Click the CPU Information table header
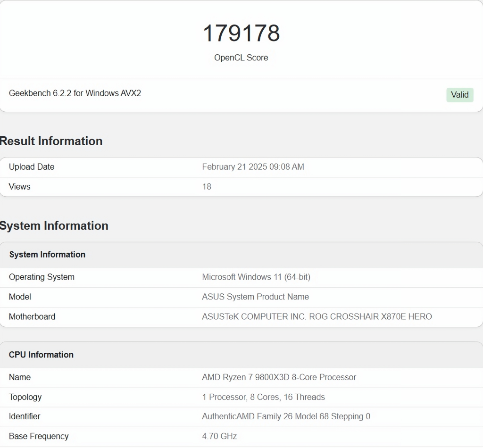 pyautogui.click(x=41, y=355)
